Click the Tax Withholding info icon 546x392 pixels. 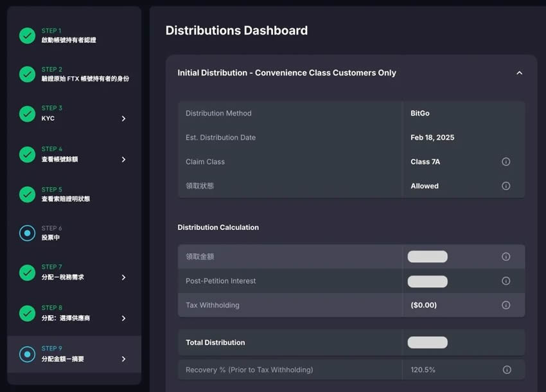(x=506, y=305)
